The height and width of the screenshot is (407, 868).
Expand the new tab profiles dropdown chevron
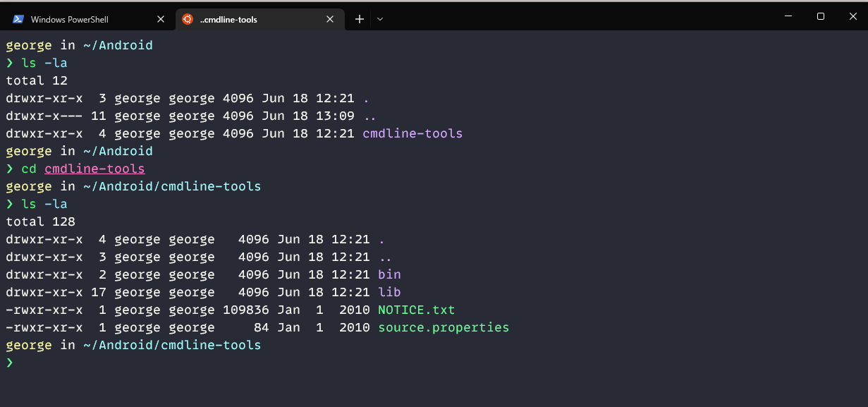380,20
